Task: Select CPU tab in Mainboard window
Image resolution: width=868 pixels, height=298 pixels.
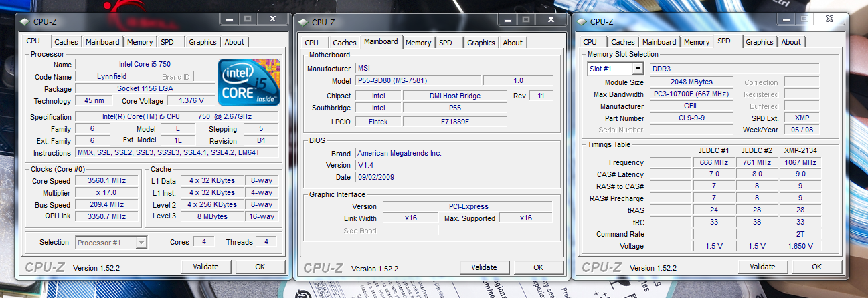Action: click(312, 43)
